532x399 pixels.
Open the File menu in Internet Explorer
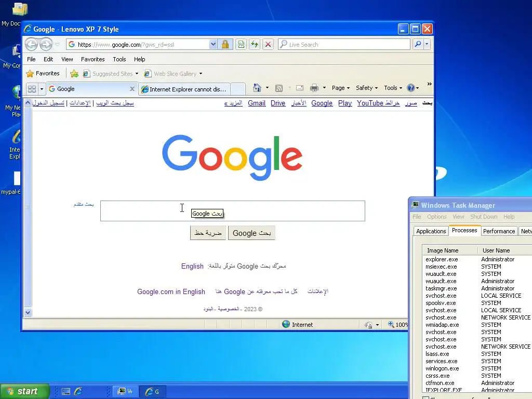pyautogui.click(x=31, y=59)
